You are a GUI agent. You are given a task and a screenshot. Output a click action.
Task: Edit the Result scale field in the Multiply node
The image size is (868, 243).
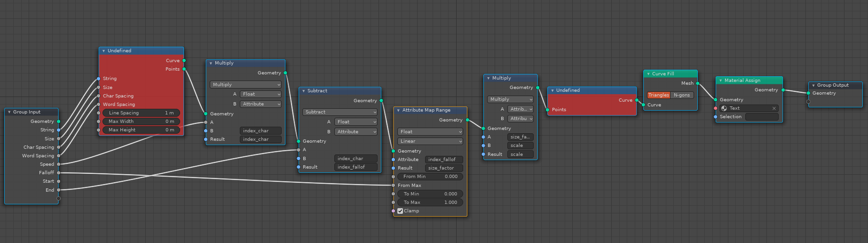click(x=521, y=154)
